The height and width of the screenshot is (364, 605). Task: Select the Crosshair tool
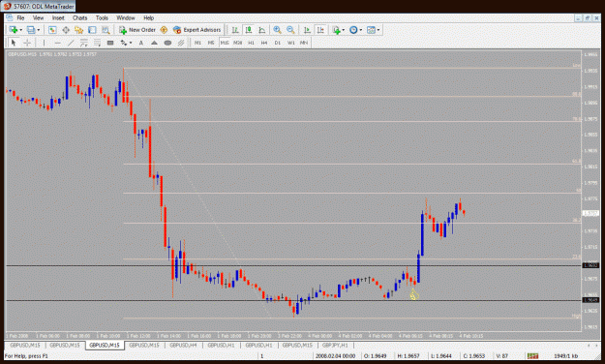click(27, 43)
